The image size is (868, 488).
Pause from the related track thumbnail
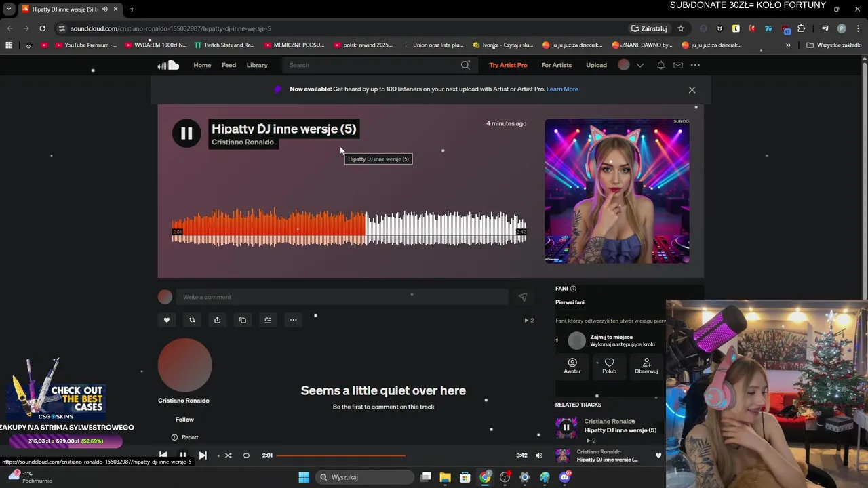tap(566, 428)
